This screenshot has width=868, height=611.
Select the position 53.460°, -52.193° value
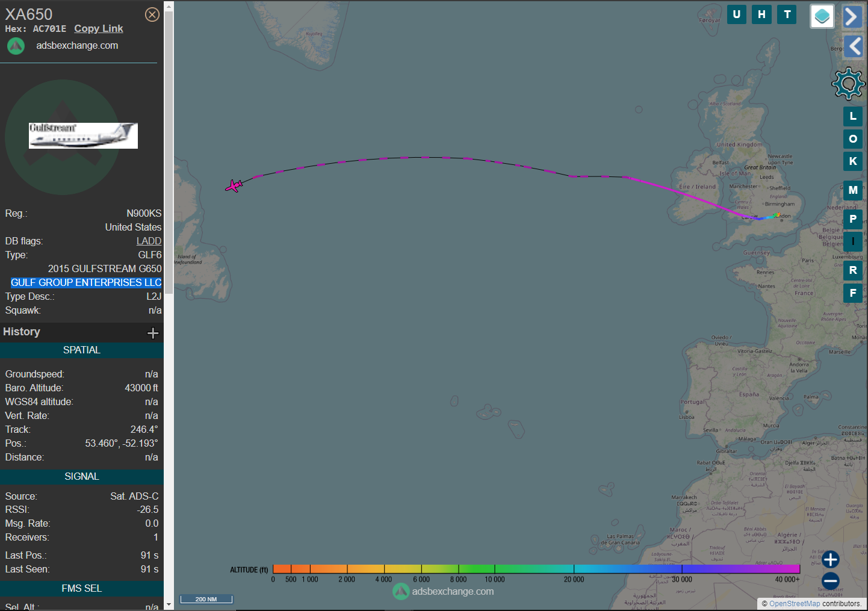pos(122,443)
